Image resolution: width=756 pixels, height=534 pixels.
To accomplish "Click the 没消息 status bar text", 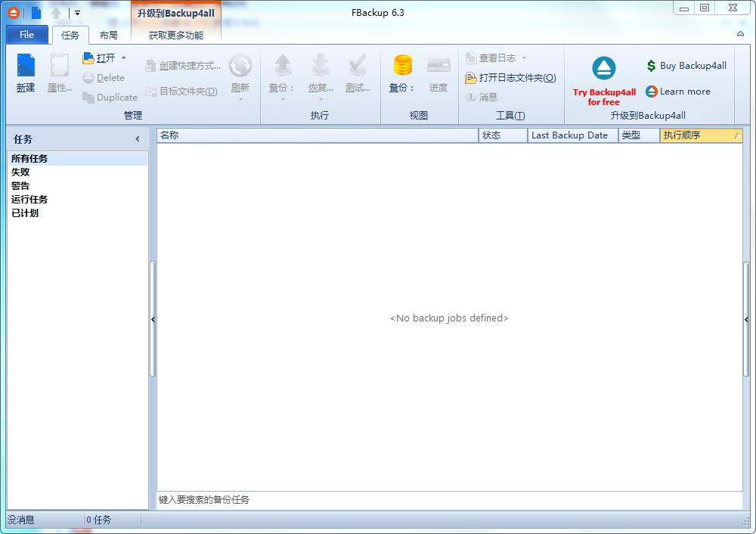I will coord(20,520).
